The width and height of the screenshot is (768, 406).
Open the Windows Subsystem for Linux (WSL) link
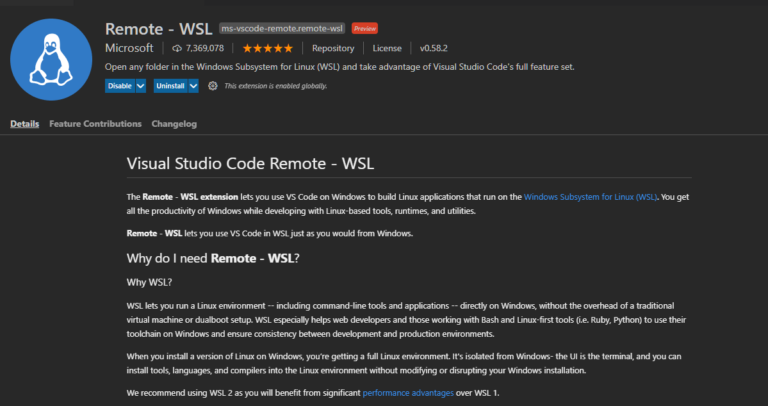coord(590,197)
